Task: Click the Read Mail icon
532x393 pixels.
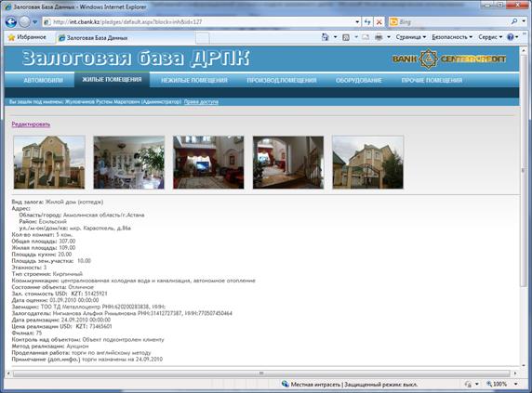Action: 366,37
